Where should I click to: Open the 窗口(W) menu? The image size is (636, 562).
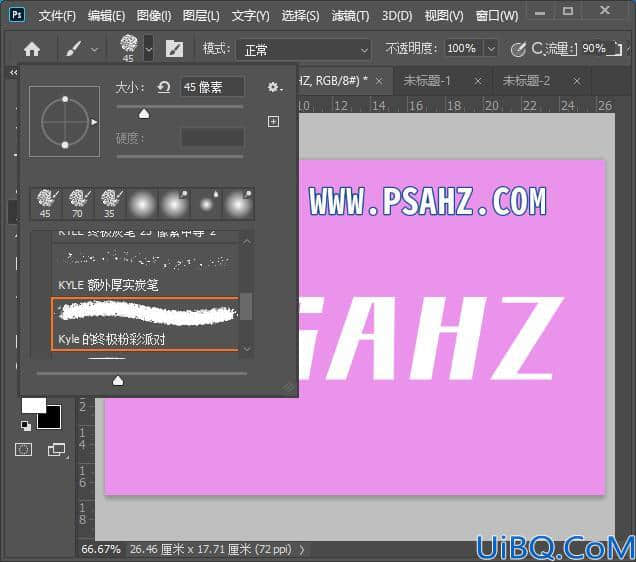pos(497,16)
